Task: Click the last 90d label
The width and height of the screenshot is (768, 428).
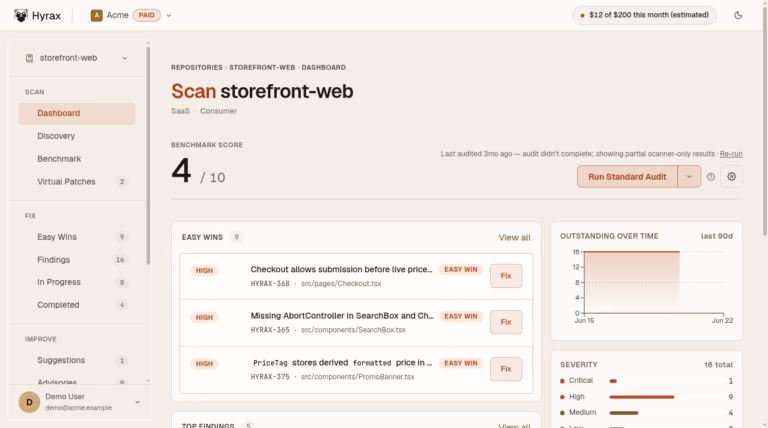Action: [x=717, y=236]
